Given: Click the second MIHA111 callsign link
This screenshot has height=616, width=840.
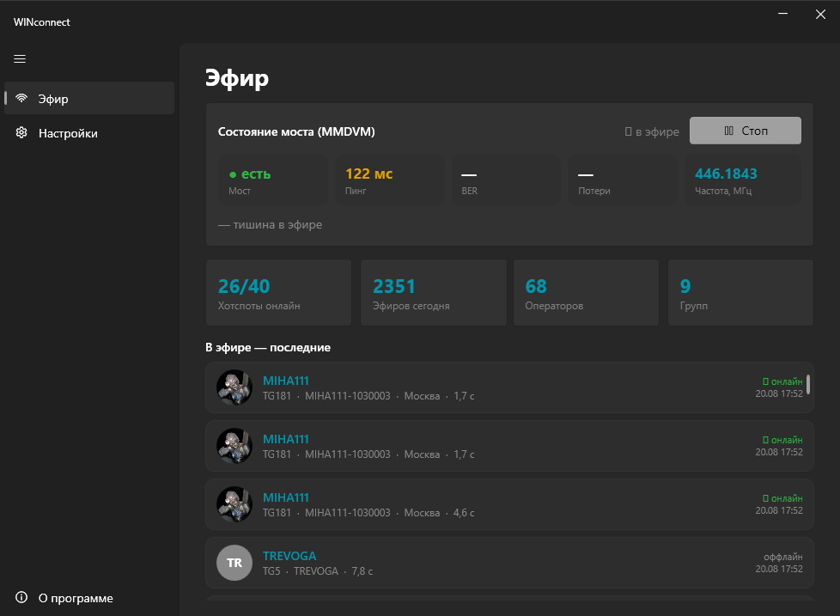Looking at the screenshot, I should point(285,439).
